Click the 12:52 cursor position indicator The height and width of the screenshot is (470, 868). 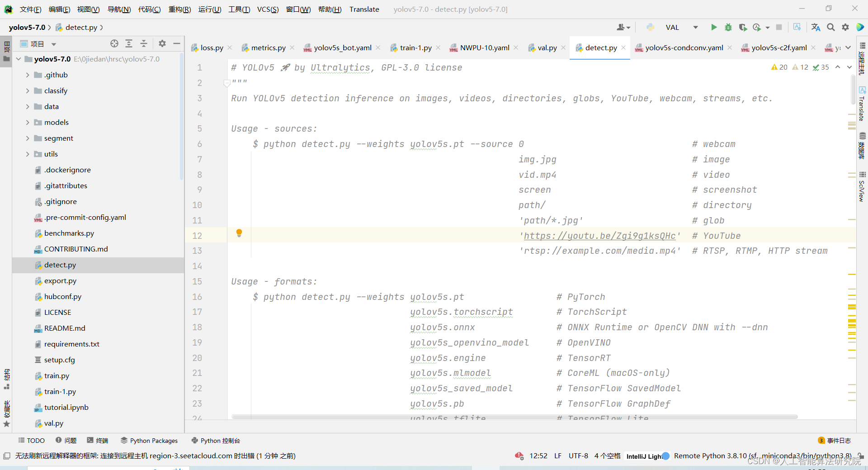coord(538,456)
